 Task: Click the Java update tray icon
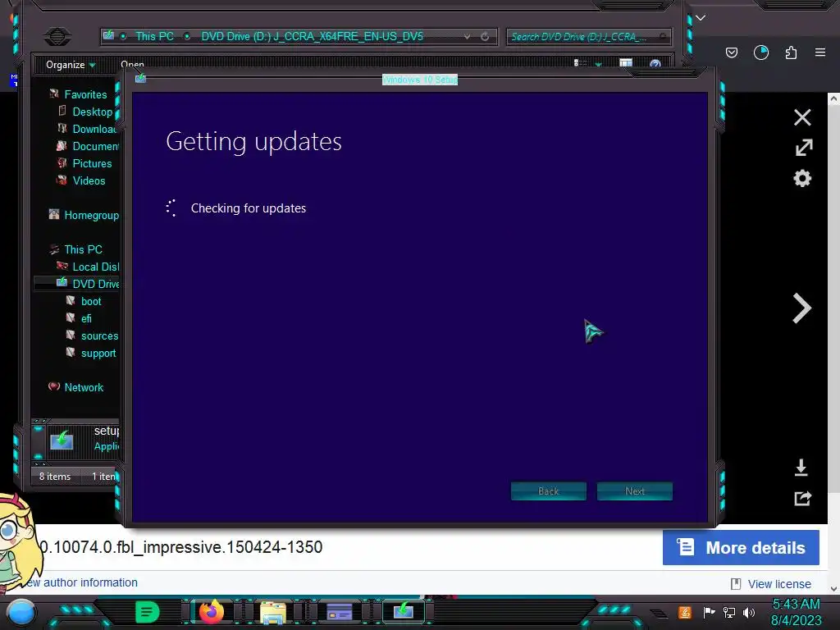(x=685, y=612)
